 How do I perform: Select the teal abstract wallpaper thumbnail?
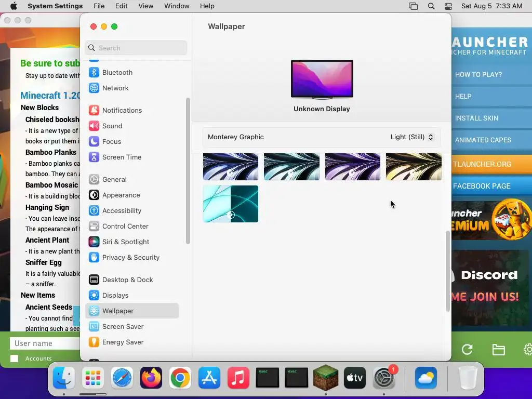click(230, 204)
